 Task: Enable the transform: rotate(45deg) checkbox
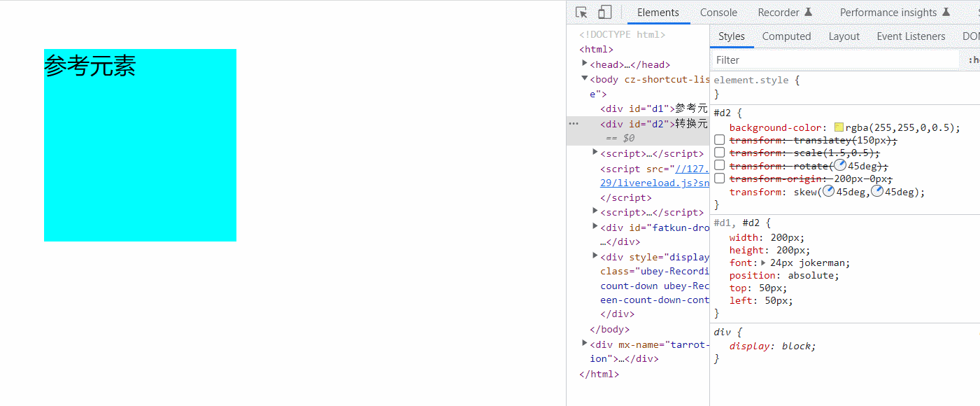coord(720,165)
